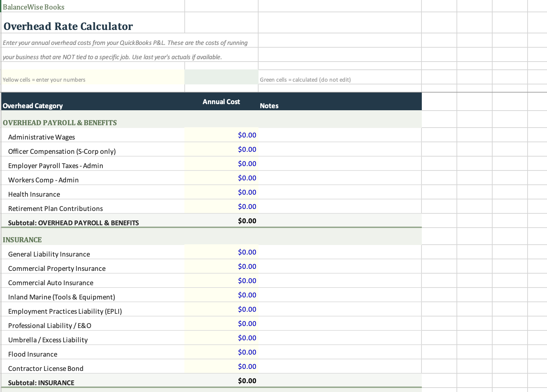Click the Retirement Plan Contributions cost cell
This screenshot has height=392, width=547.
pos(221,207)
